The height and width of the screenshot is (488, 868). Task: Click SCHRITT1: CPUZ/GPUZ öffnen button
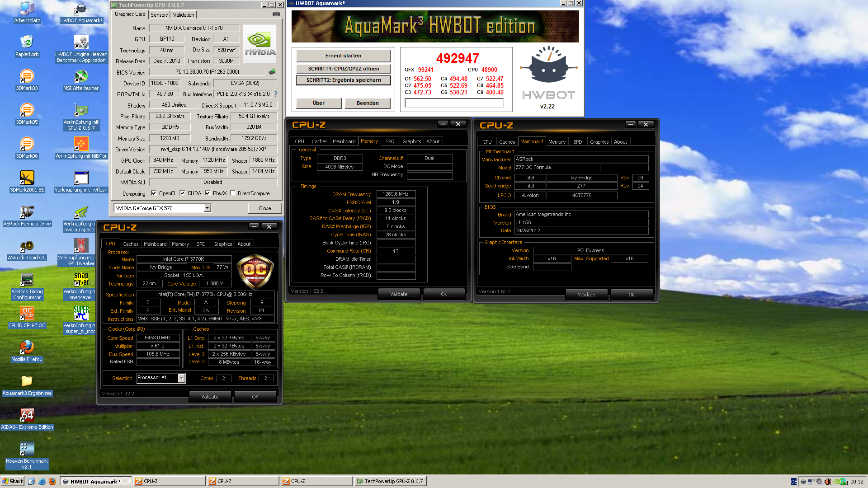point(343,69)
